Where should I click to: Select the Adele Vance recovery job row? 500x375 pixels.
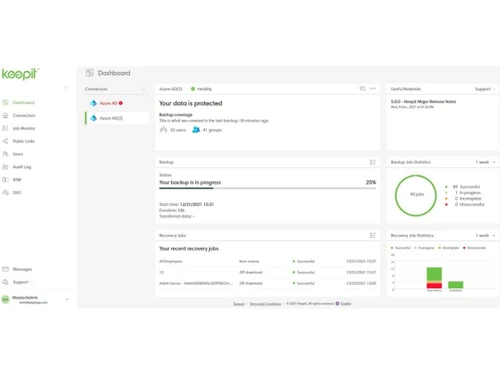tap(267, 283)
